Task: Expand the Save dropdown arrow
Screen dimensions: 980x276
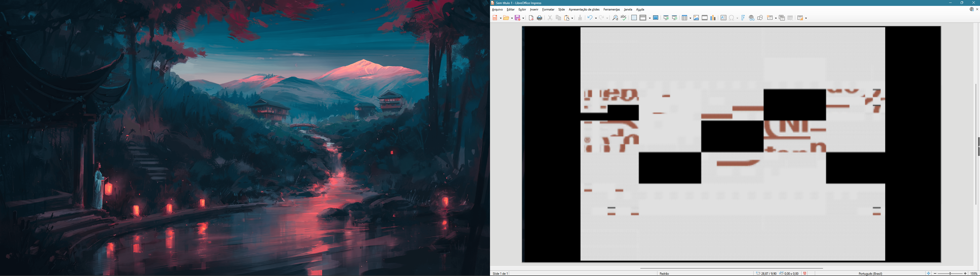Action: (523, 18)
